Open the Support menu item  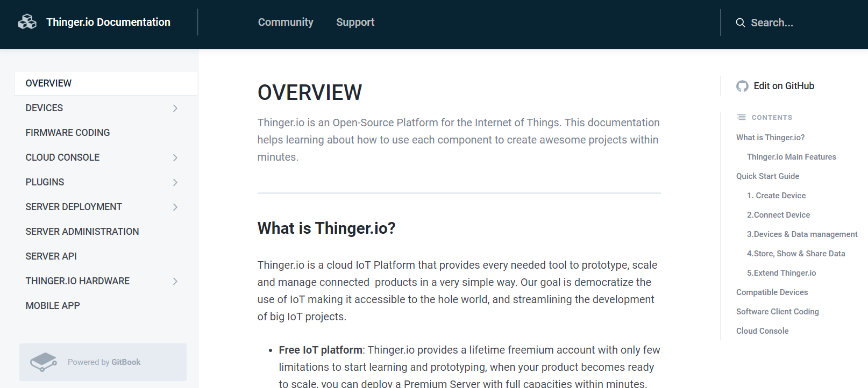coord(355,22)
